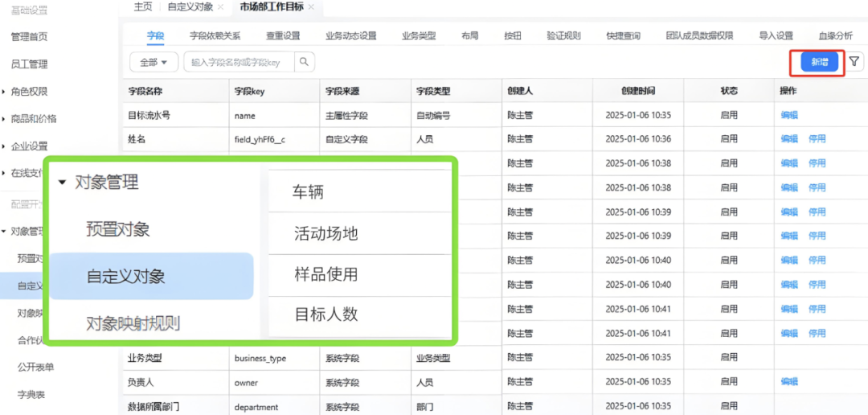The height and width of the screenshot is (415, 868).
Task: Open 员工管理 in the sidebar
Action: (x=30, y=64)
